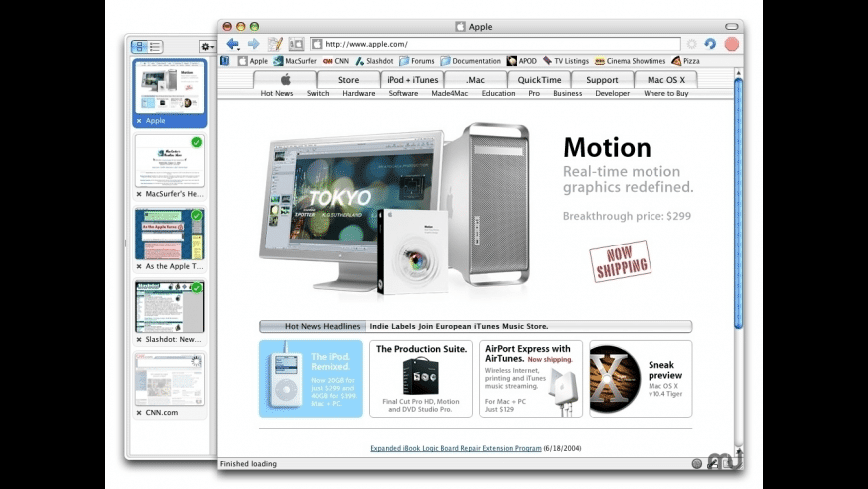Open the Mac OS X Tiger sneak preview tile
The height and width of the screenshot is (489, 868).
pyautogui.click(x=641, y=379)
